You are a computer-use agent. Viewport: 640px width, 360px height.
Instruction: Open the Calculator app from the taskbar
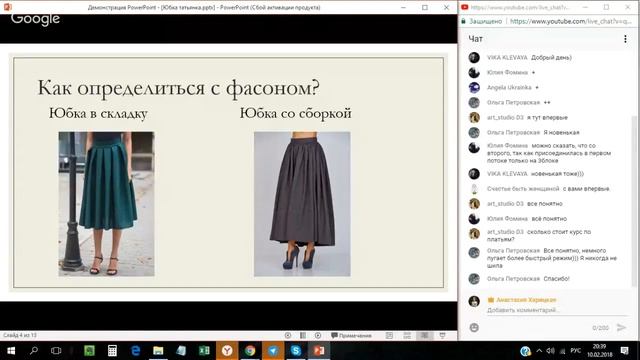(112, 351)
